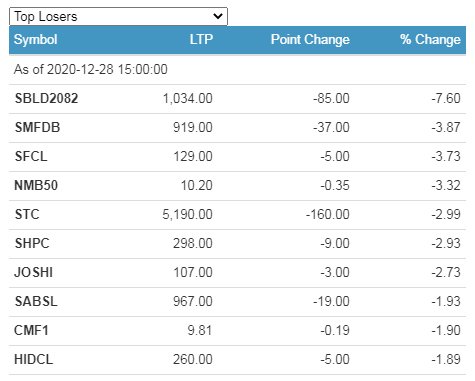Image resolution: width=475 pixels, height=381 pixels.
Task: Open STC symbol link
Action: 27,214
